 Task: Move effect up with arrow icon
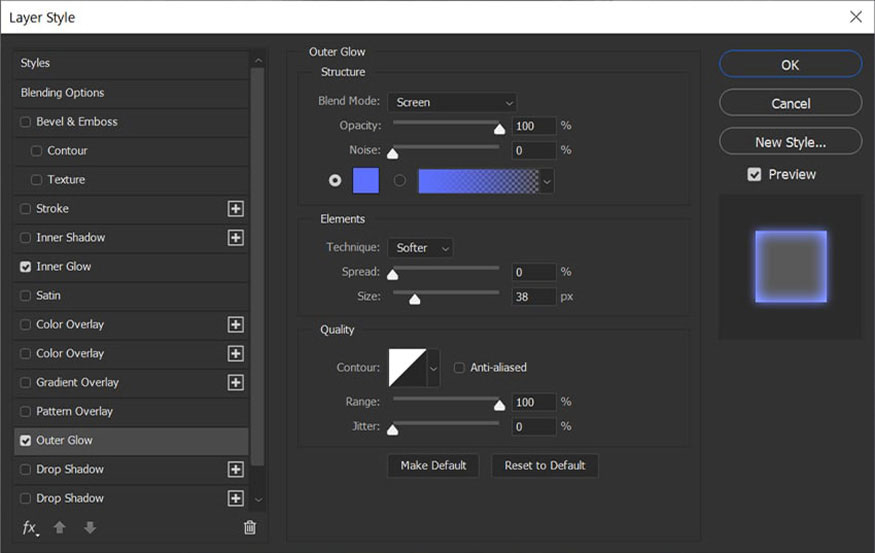click(x=60, y=527)
